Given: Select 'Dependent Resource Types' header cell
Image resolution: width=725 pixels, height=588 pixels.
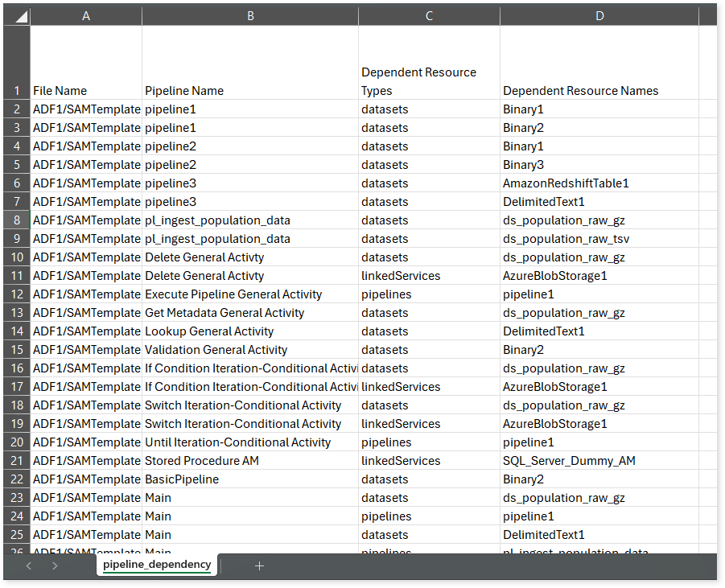Looking at the screenshot, I should coord(429,81).
